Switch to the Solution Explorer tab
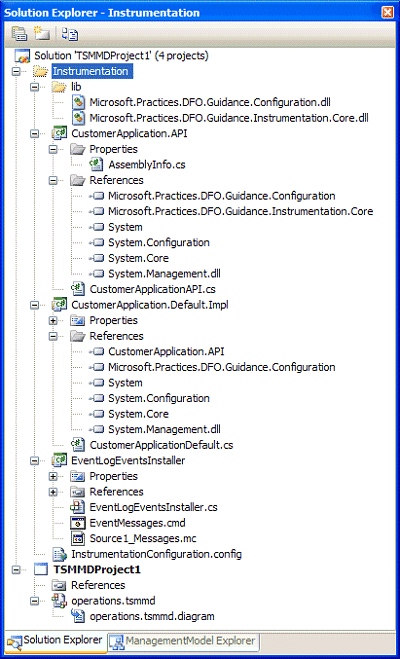The width and height of the screenshot is (400, 659). pos(55,641)
